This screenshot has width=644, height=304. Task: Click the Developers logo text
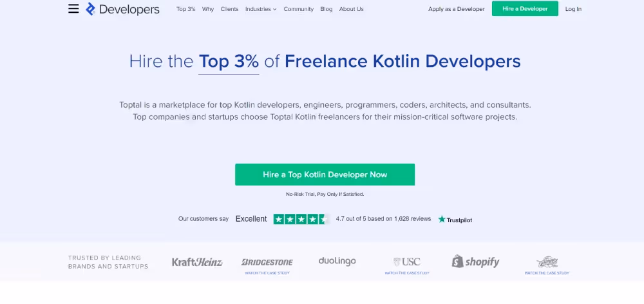(129, 9)
